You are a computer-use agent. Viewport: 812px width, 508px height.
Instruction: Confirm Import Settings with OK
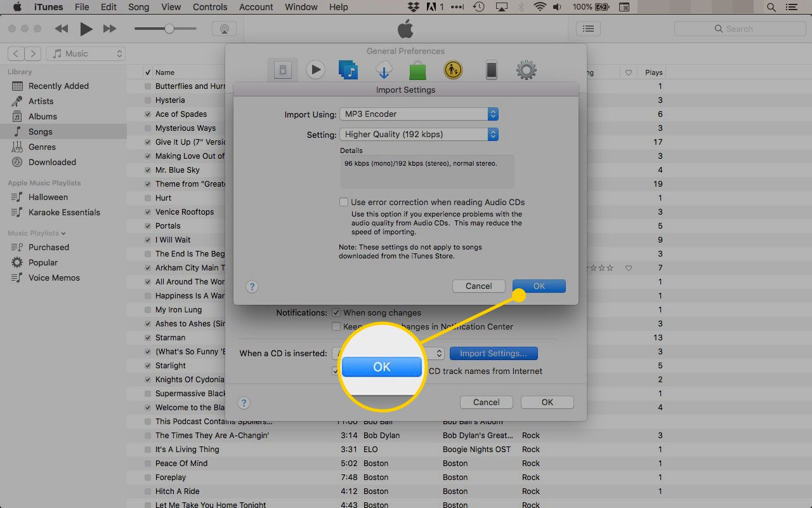tap(539, 286)
